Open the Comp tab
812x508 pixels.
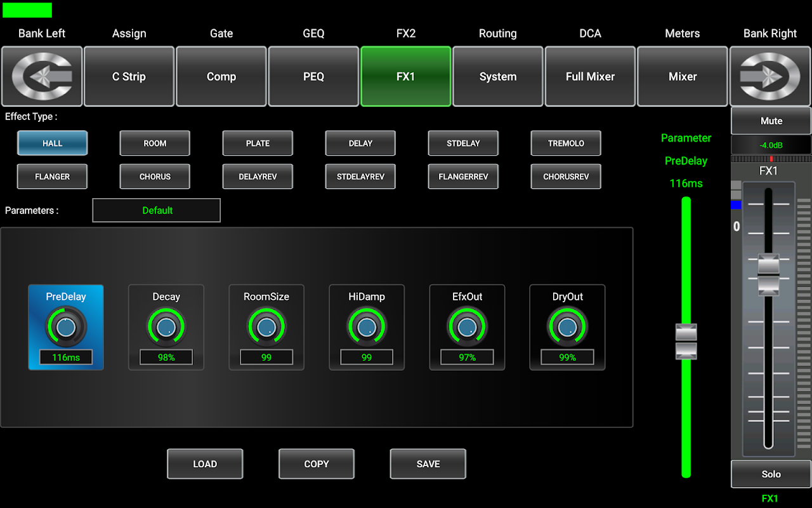[221, 76]
